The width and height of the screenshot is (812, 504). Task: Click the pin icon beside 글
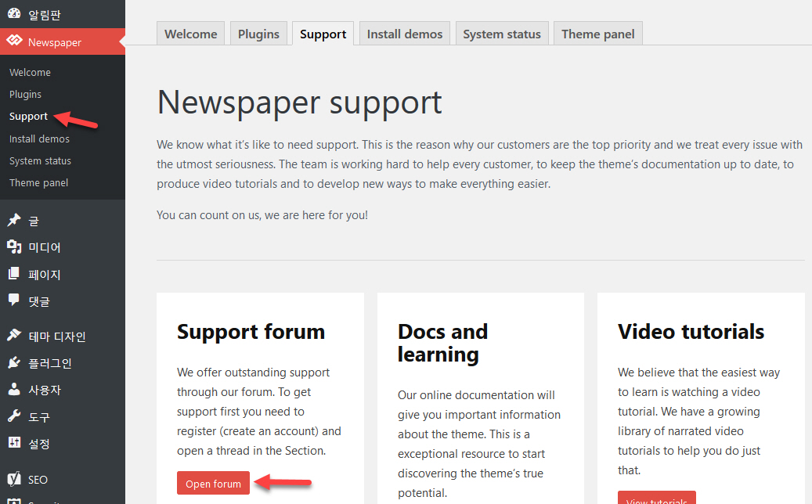(14, 220)
